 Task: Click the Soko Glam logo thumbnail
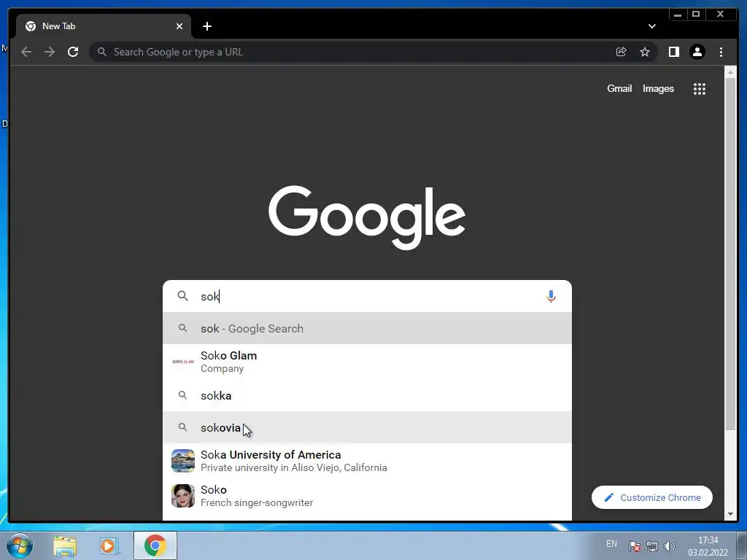[x=183, y=362]
